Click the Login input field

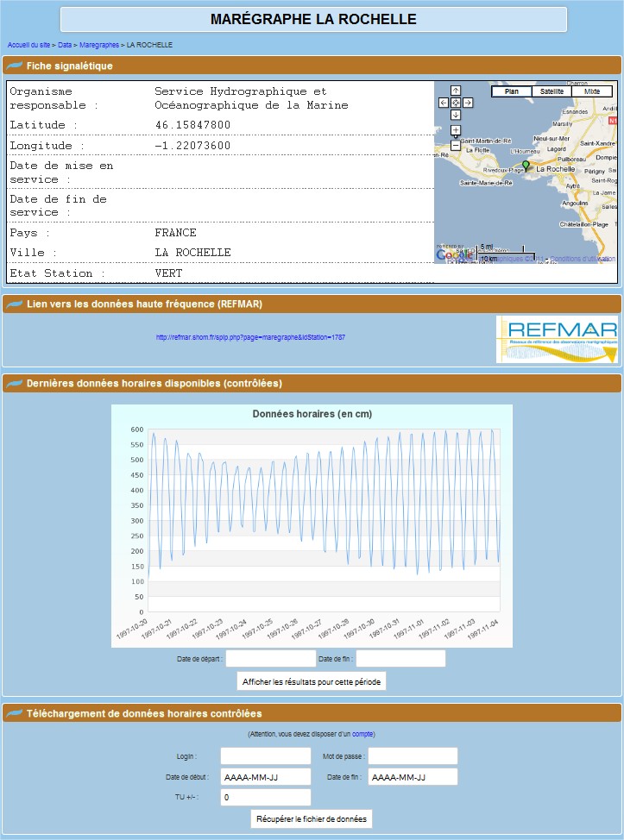pos(265,756)
